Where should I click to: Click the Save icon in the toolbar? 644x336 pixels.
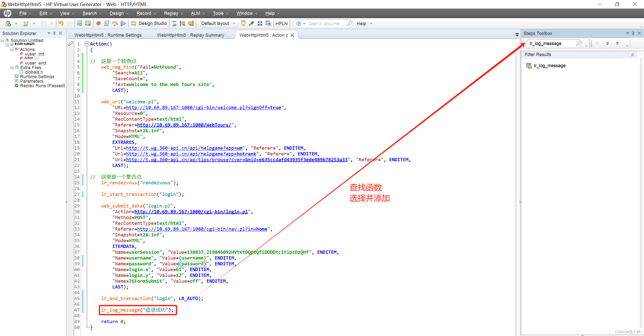pos(44,23)
